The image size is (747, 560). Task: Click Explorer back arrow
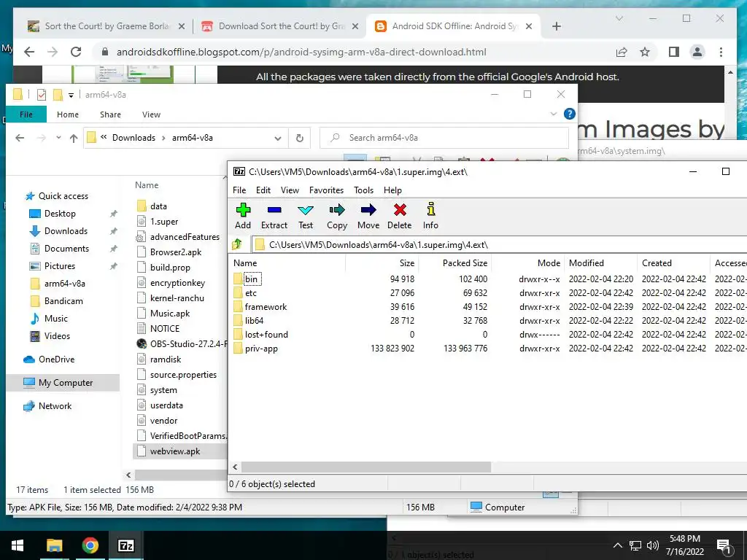pos(20,138)
